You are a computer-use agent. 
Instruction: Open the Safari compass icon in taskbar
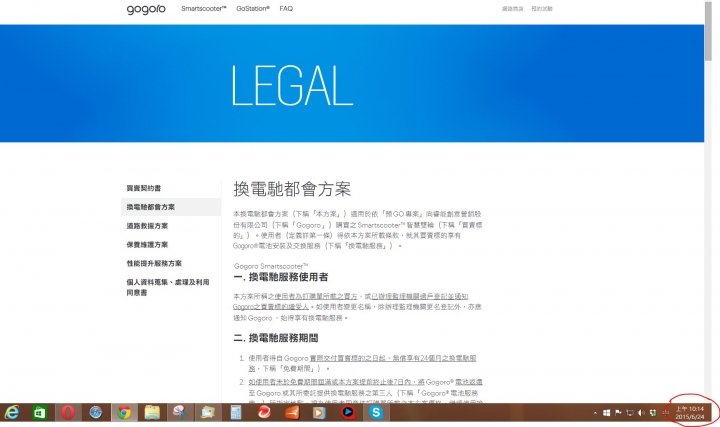(96, 412)
